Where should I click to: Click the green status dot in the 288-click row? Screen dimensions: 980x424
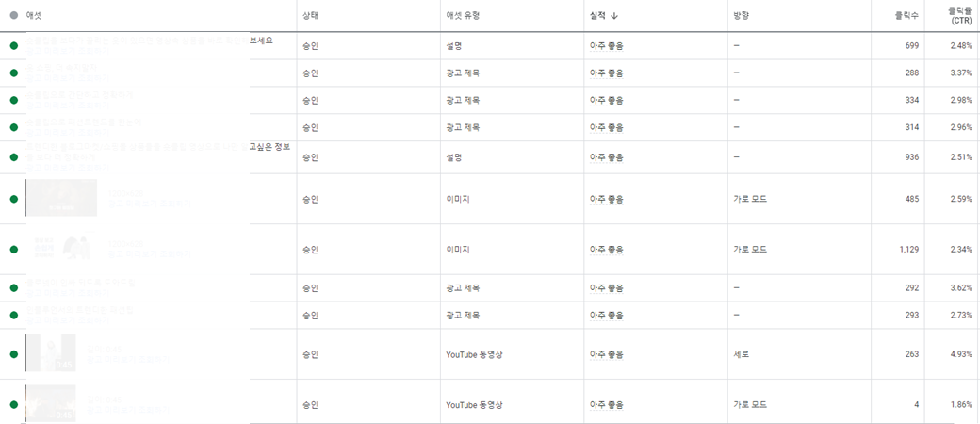14,73
